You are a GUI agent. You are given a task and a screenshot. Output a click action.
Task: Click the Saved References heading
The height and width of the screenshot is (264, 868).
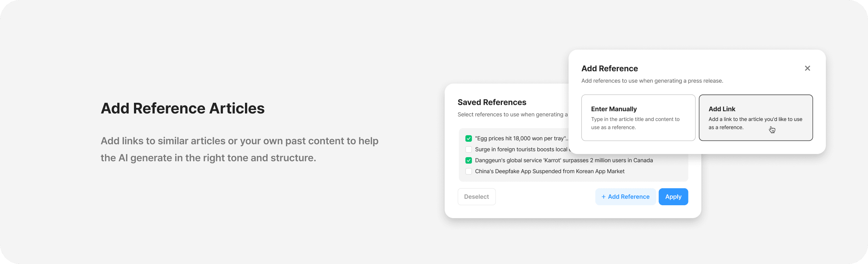[492, 102]
